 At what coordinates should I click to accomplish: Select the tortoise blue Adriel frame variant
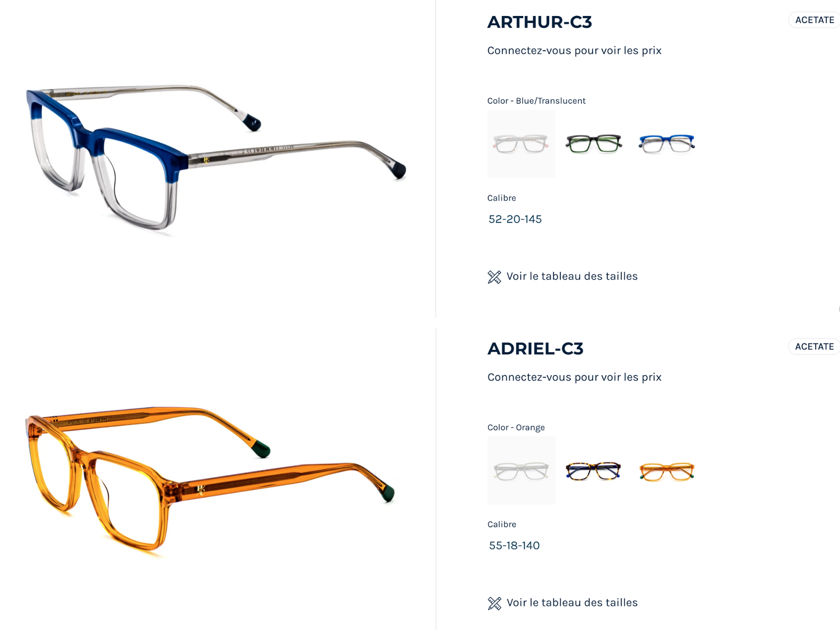tap(593, 471)
